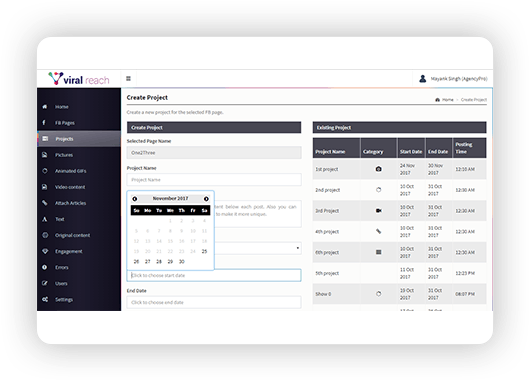Click the category icon for Show 0 row
This screenshot has width=531, height=381.
point(379,294)
